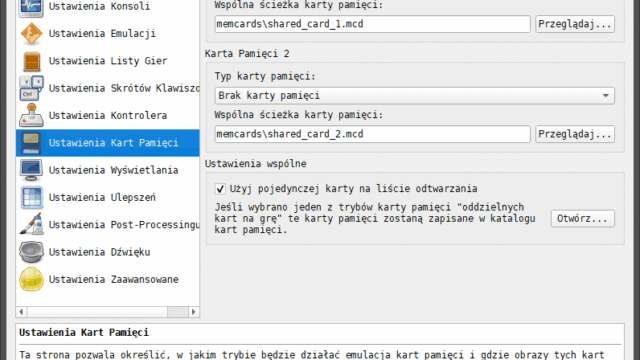Viewport: 640px width, 360px height.
Task: Select the Post-Processing paintbrush icon
Action: [x=31, y=224]
